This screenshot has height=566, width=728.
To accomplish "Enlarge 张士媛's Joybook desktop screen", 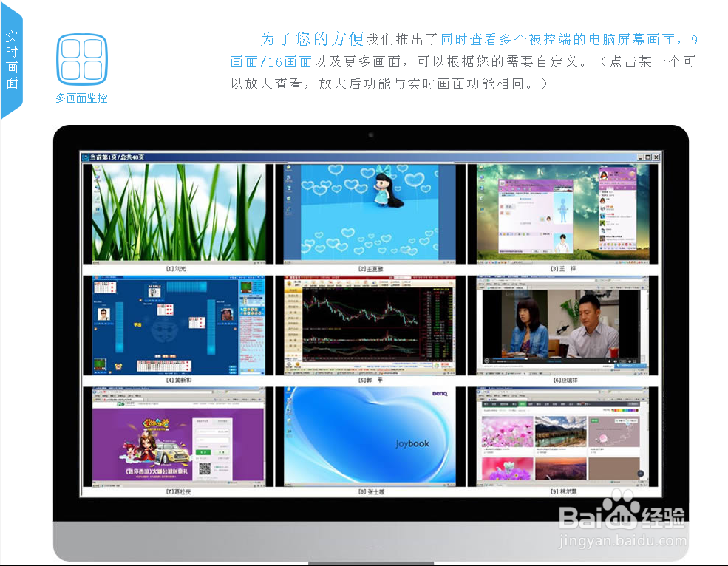I will 371,434.
